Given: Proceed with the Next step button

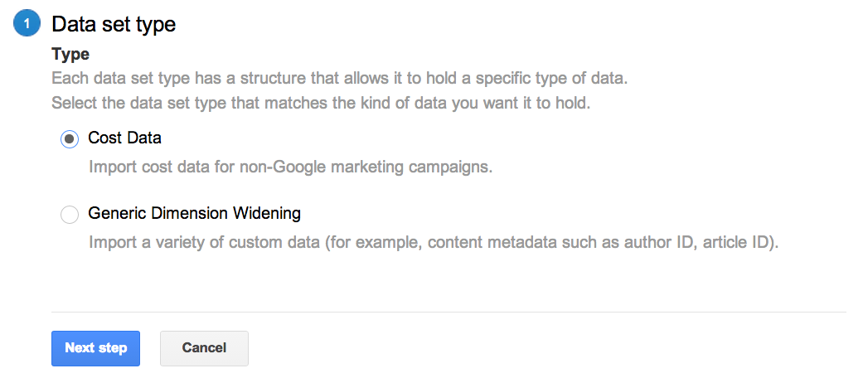Looking at the screenshot, I should pos(96,348).
